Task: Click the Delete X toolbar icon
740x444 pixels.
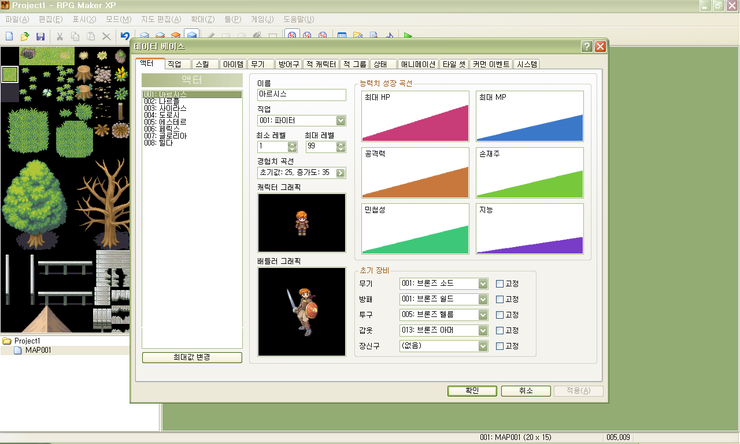Action: (x=107, y=36)
